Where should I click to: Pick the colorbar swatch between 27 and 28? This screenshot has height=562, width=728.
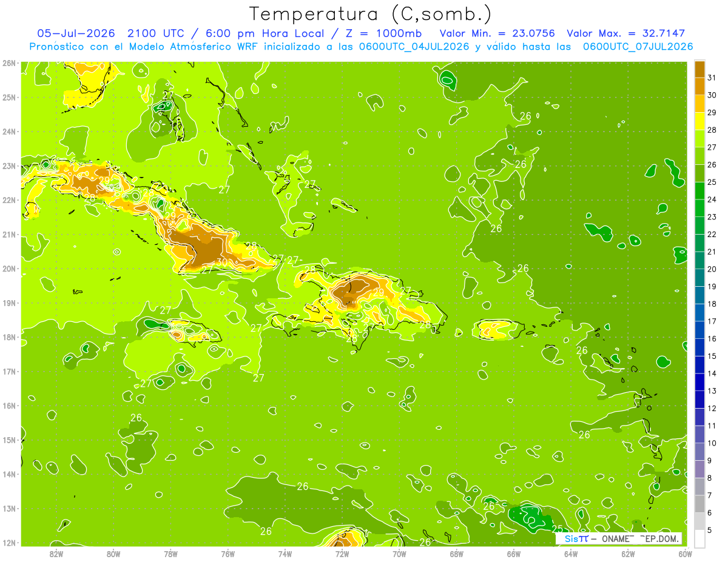pyautogui.click(x=699, y=138)
